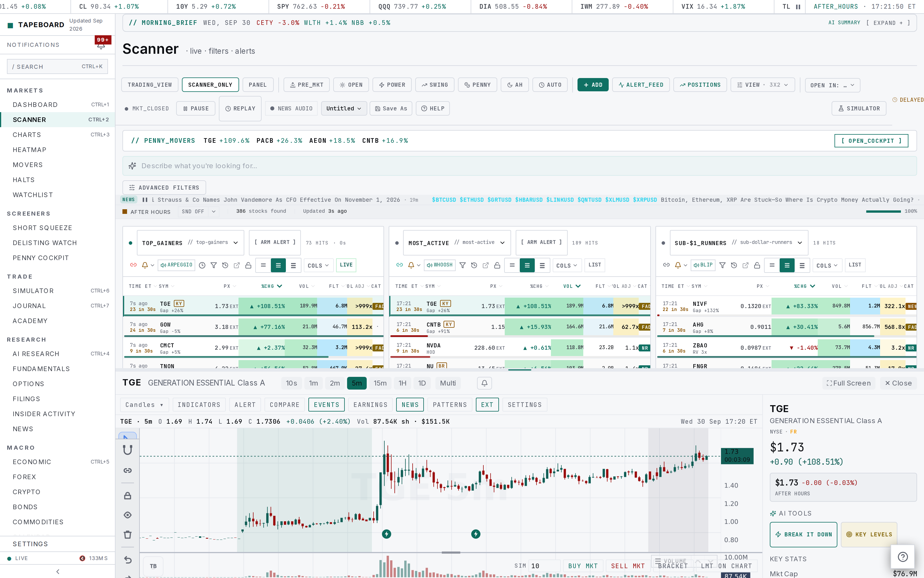Open COLS dropdown in MOST_ACTIVE panel
The width and height of the screenshot is (924, 578).
click(x=567, y=265)
